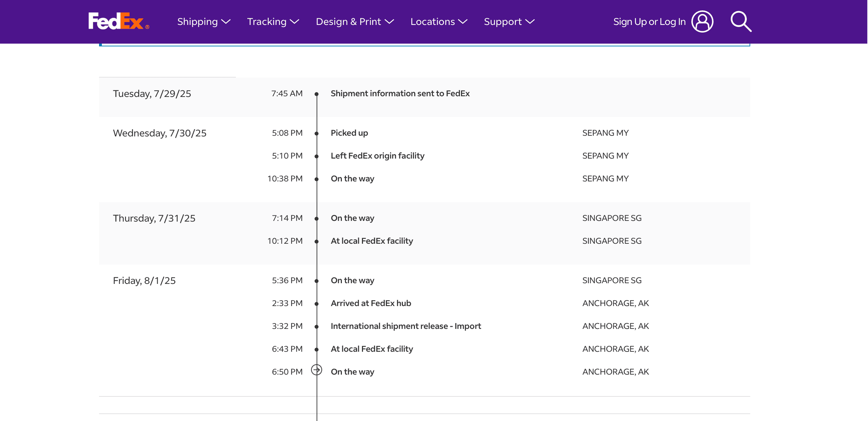Click International shipment release - Import text
This screenshot has height=421, width=868.
tap(406, 326)
